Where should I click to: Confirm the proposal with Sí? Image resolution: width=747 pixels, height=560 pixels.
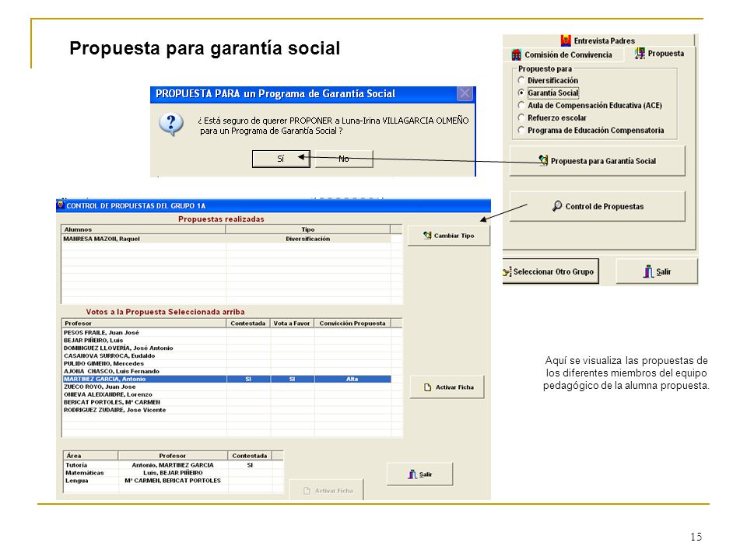click(x=281, y=159)
